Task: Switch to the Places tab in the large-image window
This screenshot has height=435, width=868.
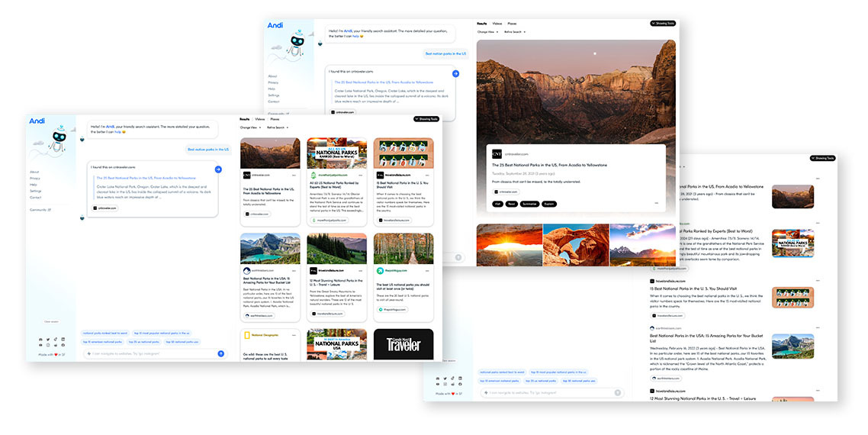Action: tap(512, 24)
